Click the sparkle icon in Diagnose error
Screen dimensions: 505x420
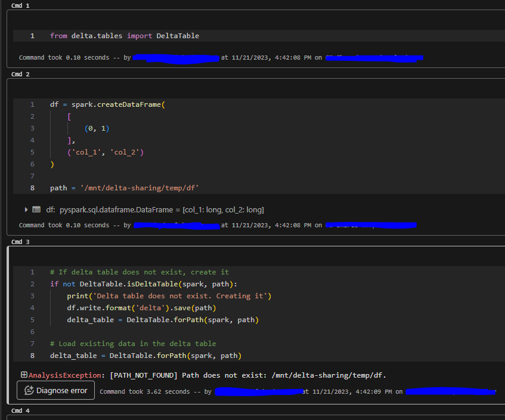(x=29, y=391)
